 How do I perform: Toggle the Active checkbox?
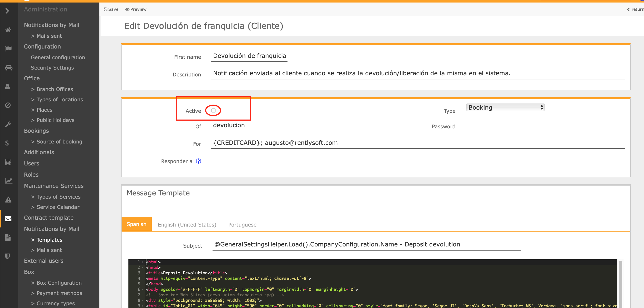coord(213,111)
